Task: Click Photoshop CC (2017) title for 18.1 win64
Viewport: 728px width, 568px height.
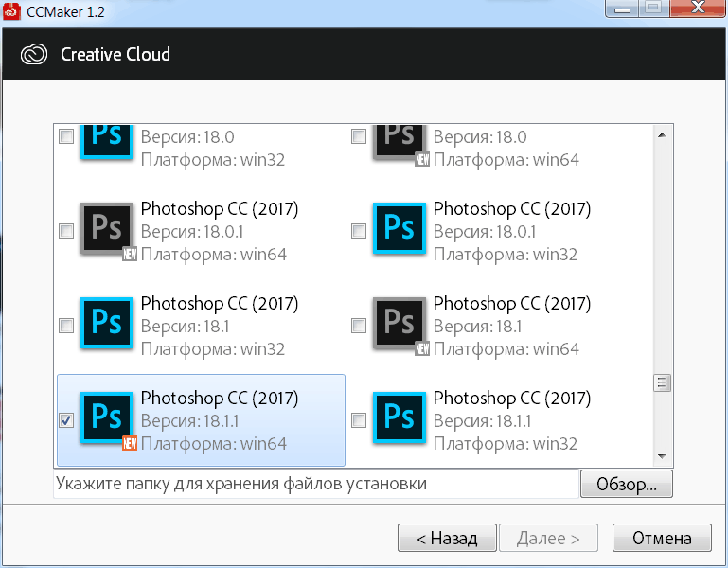Action: (512, 304)
